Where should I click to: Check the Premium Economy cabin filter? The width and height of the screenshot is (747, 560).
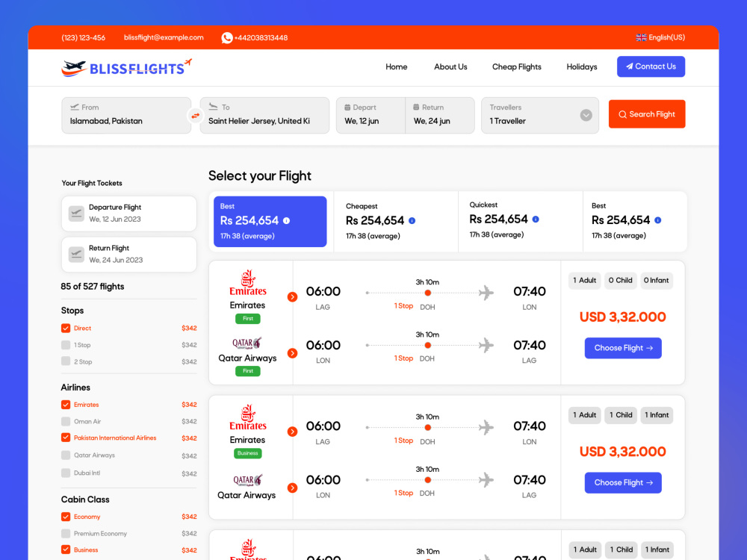click(x=66, y=533)
